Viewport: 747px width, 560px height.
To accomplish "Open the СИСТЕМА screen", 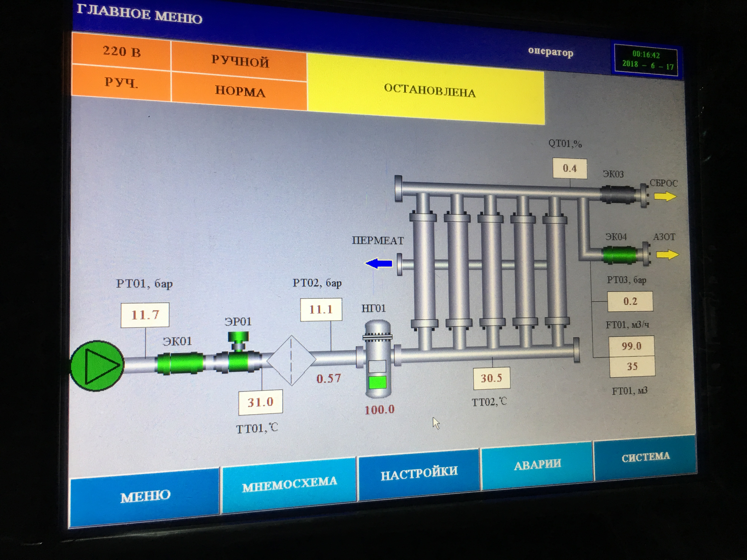I will pos(645,457).
